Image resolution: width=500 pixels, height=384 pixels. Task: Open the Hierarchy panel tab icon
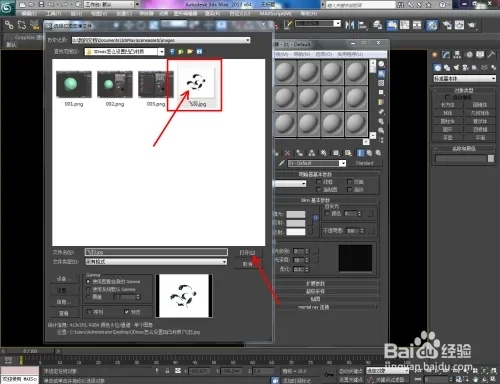[457, 55]
